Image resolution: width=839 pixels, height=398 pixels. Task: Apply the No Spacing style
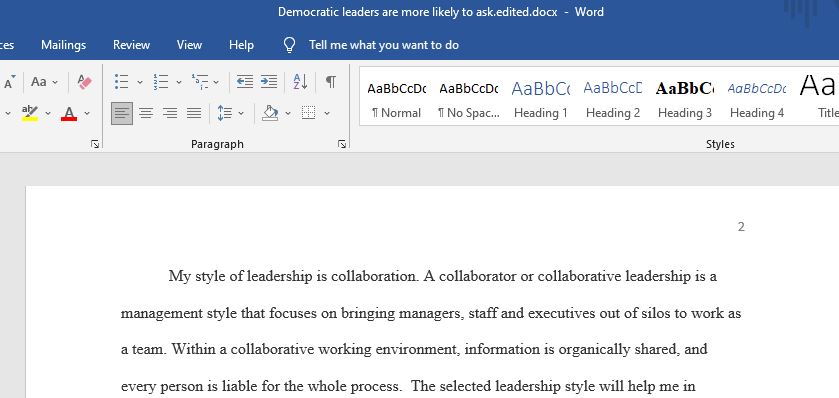pos(469,101)
